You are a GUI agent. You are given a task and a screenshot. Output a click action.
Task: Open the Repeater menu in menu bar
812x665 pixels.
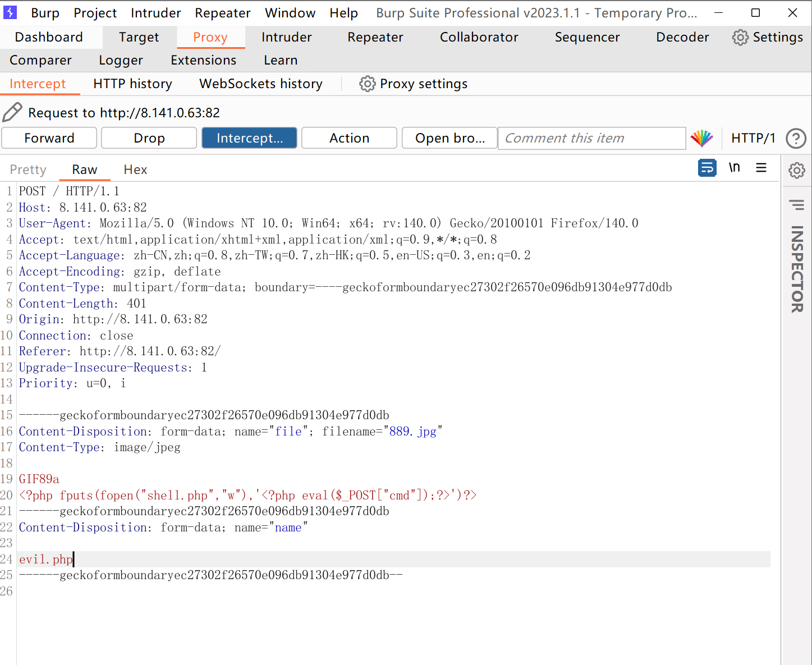222,13
